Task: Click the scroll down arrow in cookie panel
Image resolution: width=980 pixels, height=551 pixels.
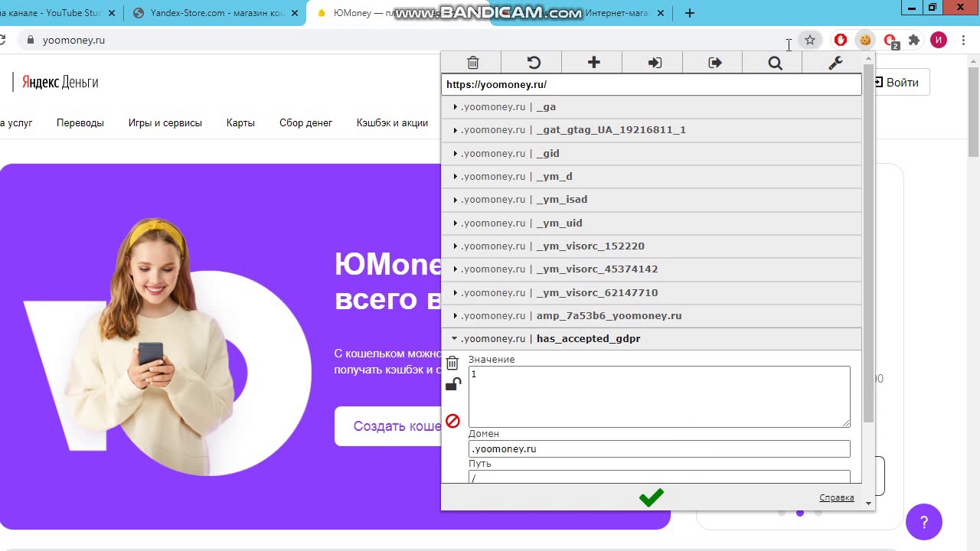Action: pos(868,503)
